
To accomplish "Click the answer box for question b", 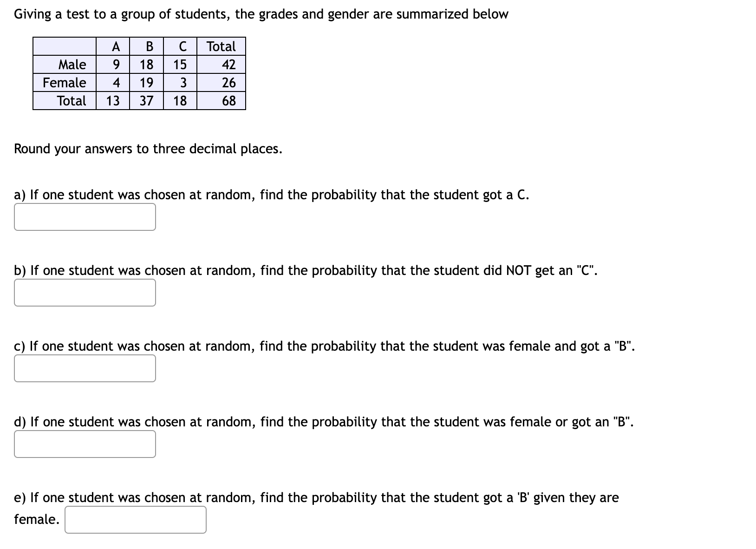I will pyautogui.click(x=85, y=292).
